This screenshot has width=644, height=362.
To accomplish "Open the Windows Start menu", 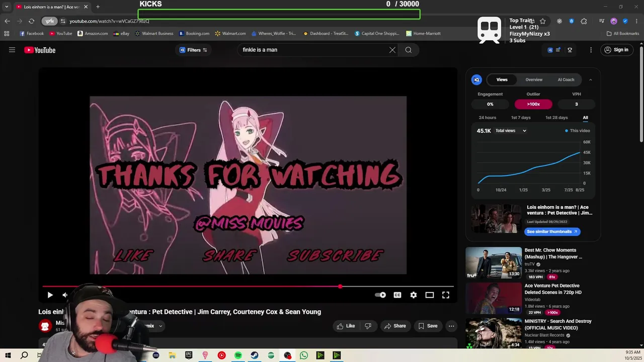I will [x=8, y=355].
